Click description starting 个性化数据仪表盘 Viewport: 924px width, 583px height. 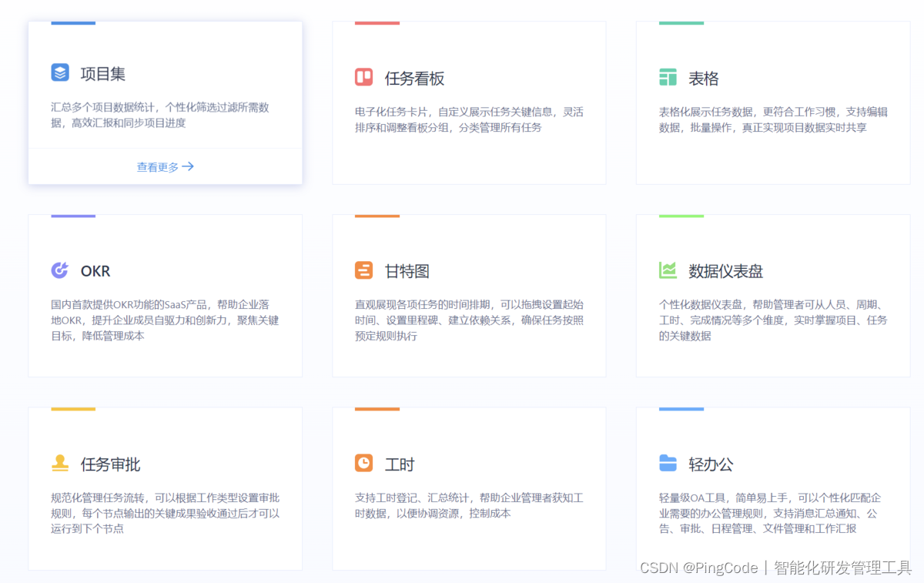point(773,320)
